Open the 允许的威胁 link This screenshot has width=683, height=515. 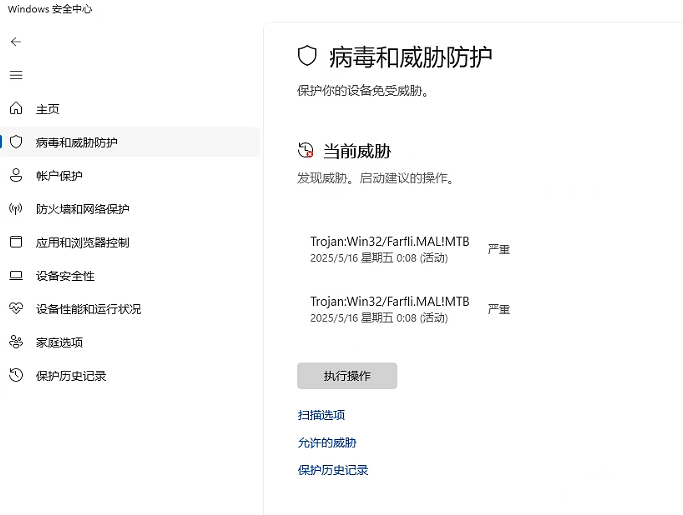tap(327, 443)
